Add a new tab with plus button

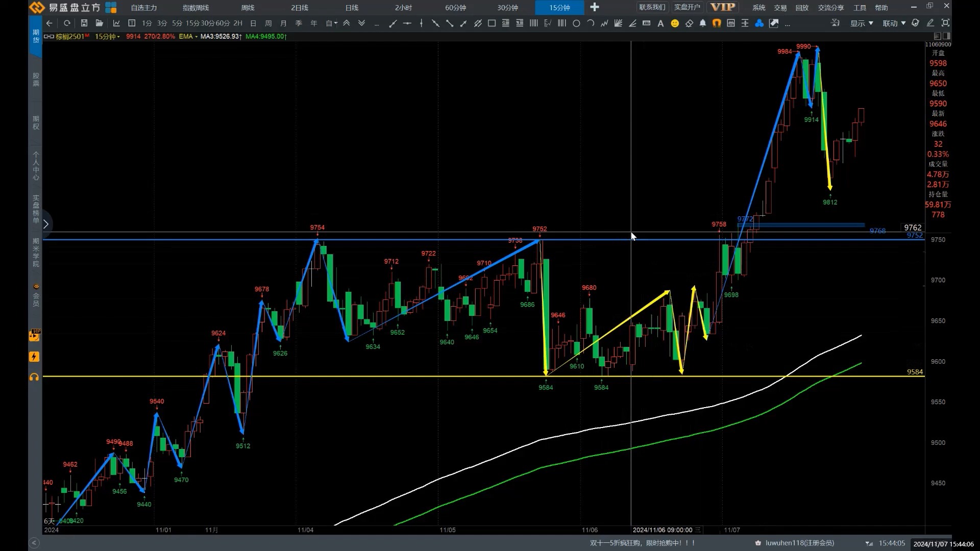pyautogui.click(x=595, y=7)
